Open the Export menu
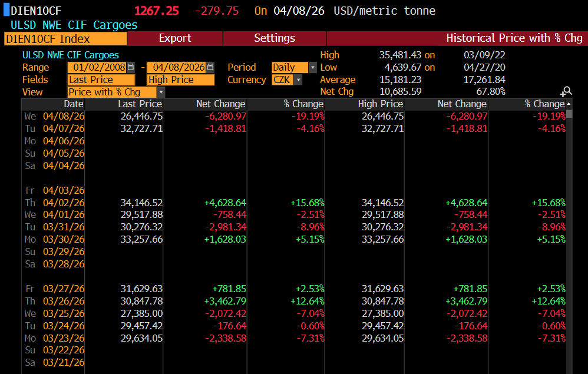 (175, 38)
